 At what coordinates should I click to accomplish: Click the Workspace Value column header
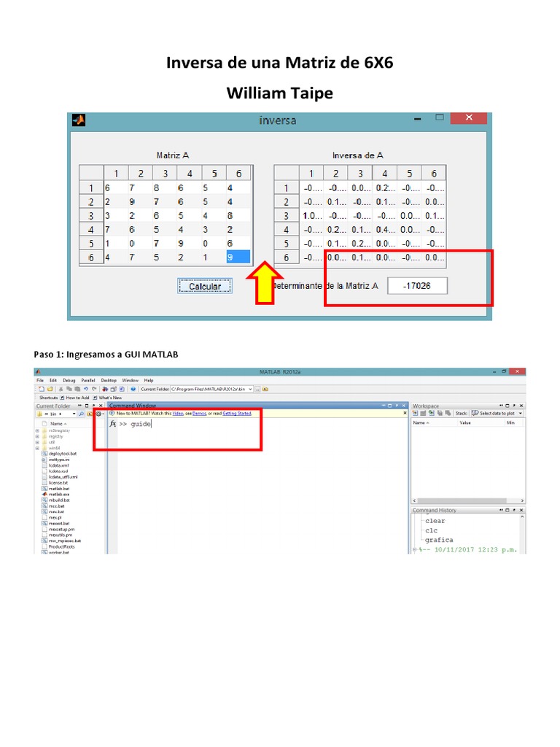(465, 423)
